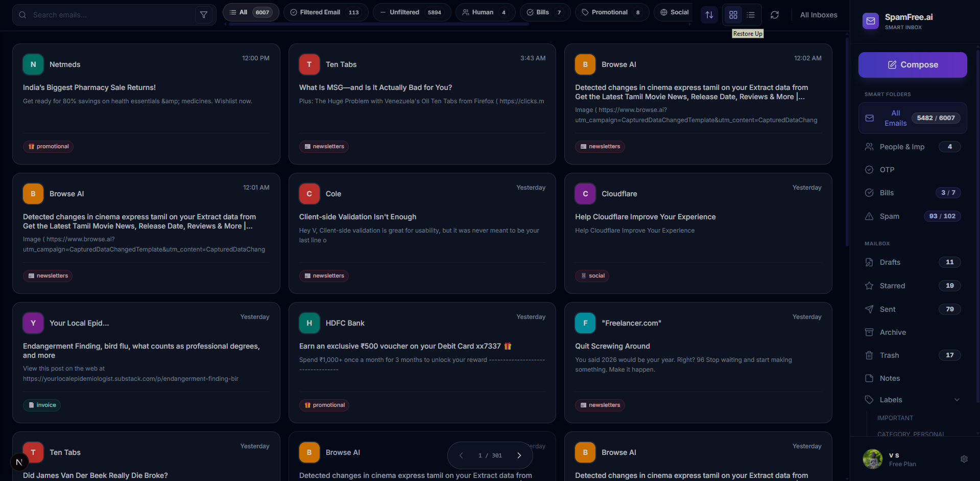Open the Spam folder warning icon
The image size is (980, 481).
[869, 216]
